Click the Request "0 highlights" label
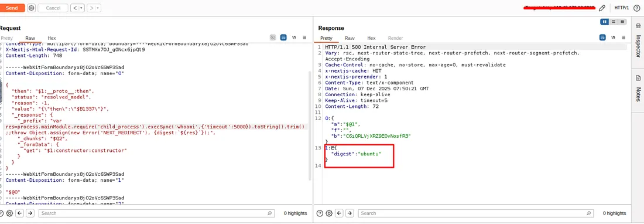 click(x=295, y=213)
